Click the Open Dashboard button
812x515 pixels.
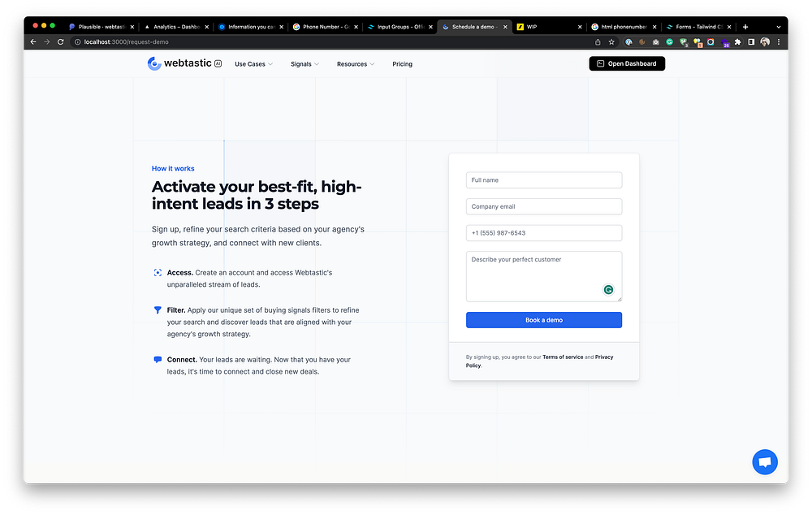627,63
